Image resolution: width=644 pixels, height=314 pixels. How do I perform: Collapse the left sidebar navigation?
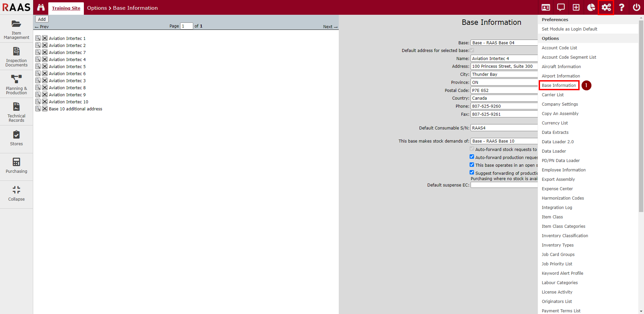pos(16,194)
